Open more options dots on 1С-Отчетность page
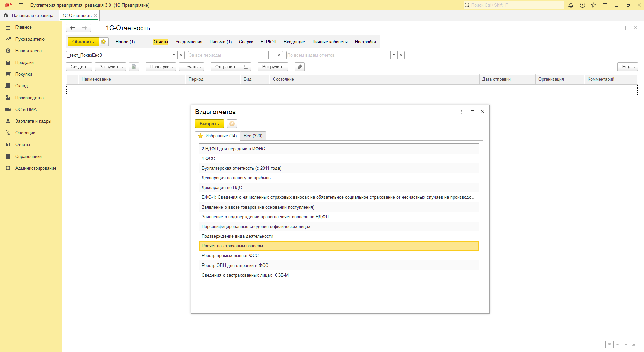The width and height of the screenshot is (644, 352). click(x=625, y=28)
